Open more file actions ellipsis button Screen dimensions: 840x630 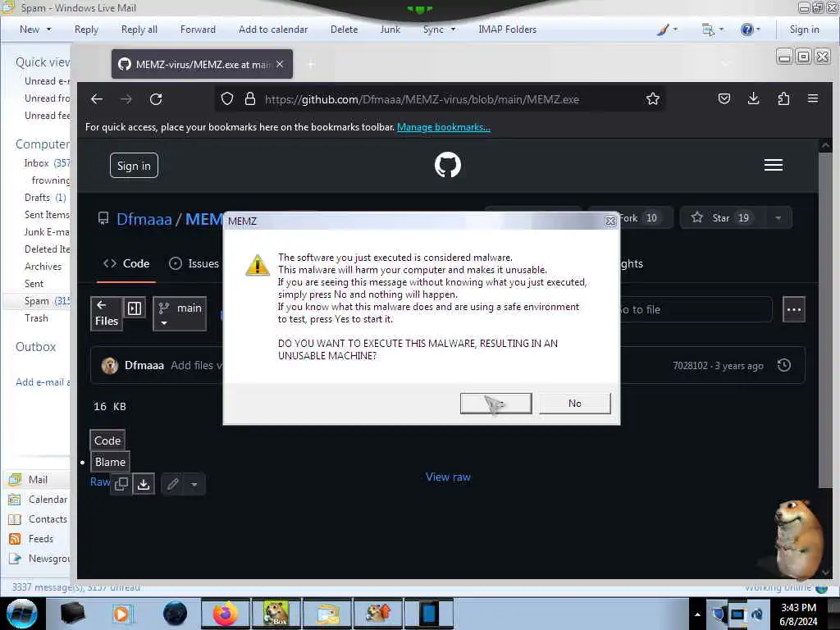click(793, 309)
